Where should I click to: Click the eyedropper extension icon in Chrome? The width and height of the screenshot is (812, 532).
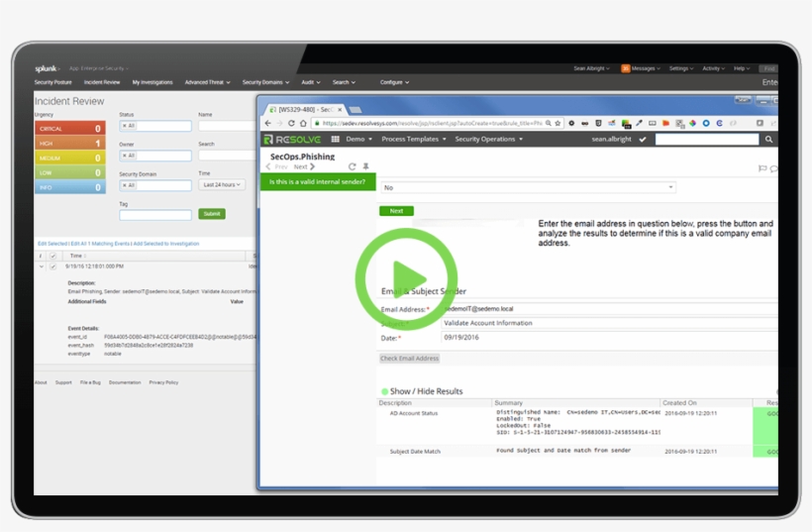tap(639, 123)
